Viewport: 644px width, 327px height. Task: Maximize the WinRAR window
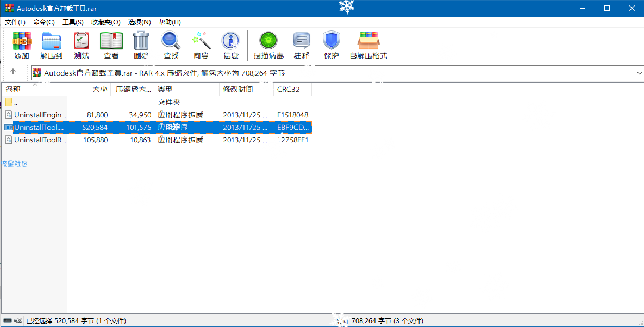click(x=607, y=8)
